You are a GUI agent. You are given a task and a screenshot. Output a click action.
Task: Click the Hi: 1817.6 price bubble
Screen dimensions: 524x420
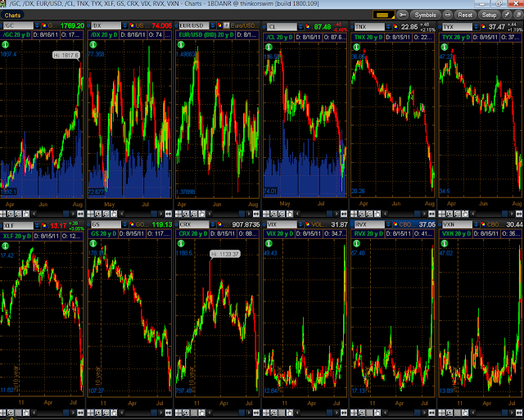[x=65, y=55]
